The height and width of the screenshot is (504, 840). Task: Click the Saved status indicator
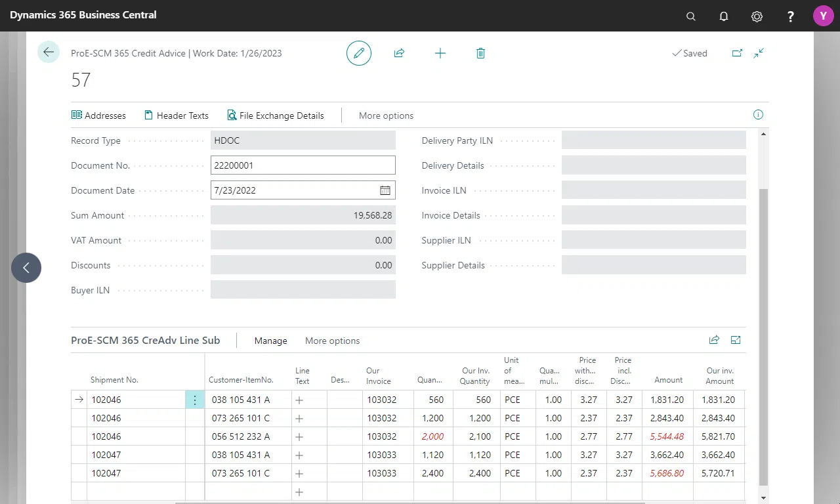(x=690, y=53)
